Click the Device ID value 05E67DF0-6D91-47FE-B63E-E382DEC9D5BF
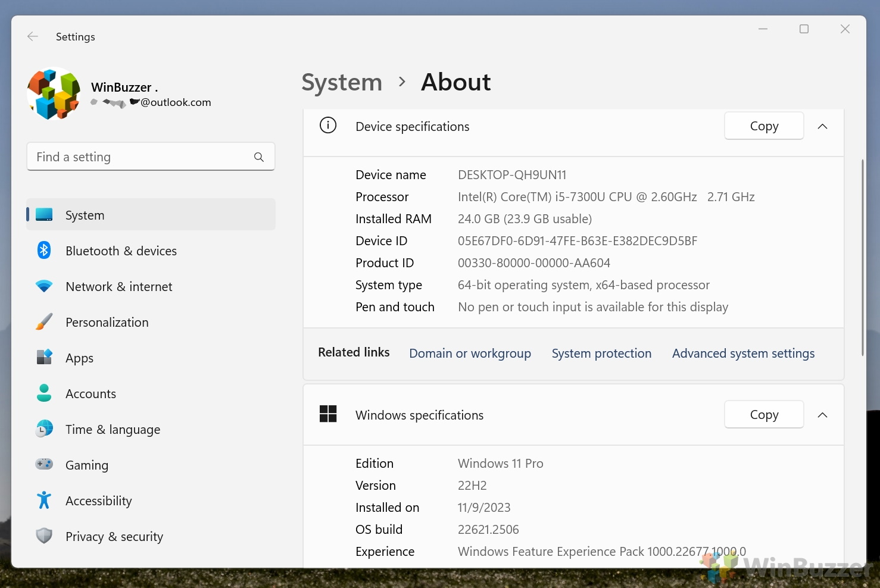The image size is (880, 588). click(x=578, y=241)
